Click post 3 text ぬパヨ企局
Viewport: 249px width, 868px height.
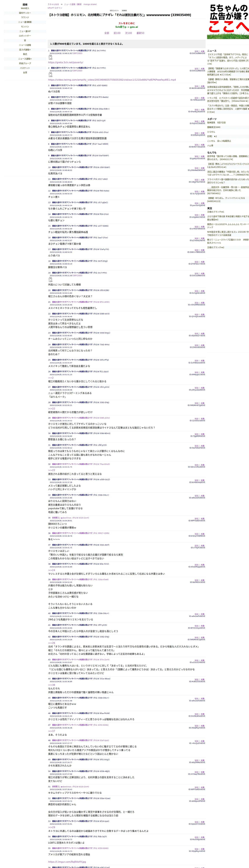coord(54,92)
